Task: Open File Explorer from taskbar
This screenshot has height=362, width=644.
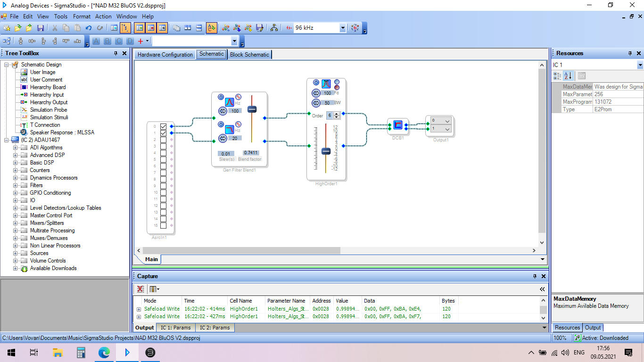Action: point(58,352)
